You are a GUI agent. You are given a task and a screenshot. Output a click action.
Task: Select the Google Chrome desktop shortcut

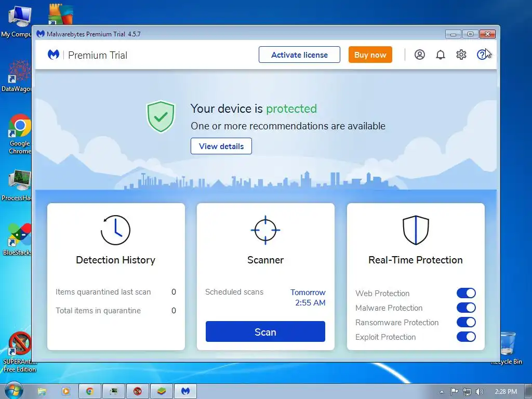(19, 135)
